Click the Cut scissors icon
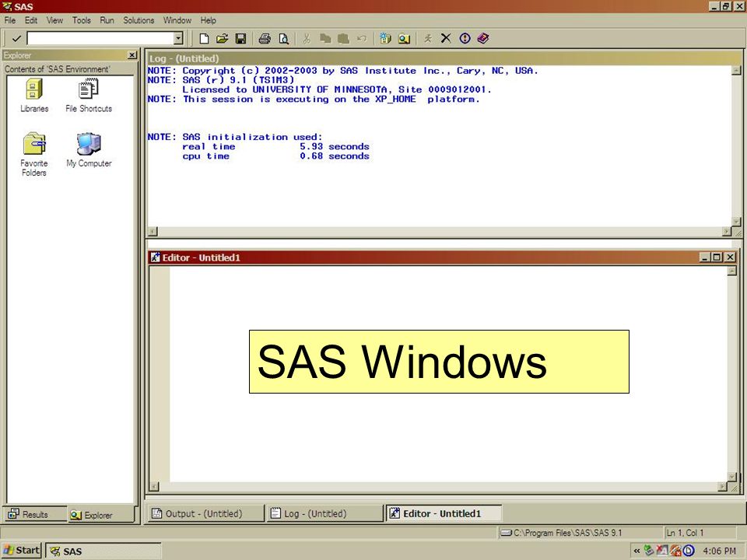Image resolution: width=747 pixels, height=560 pixels. [x=307, y=39]
